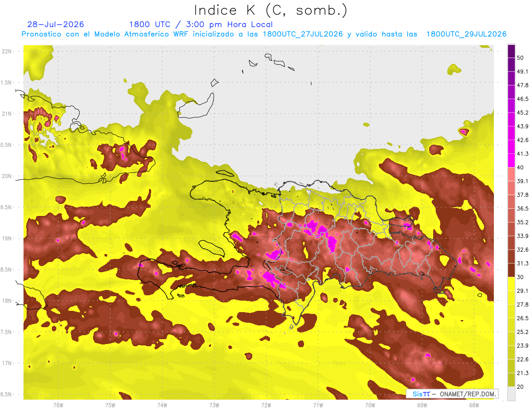Click the "21N" latitude axis label

click(x=6, y=114)
